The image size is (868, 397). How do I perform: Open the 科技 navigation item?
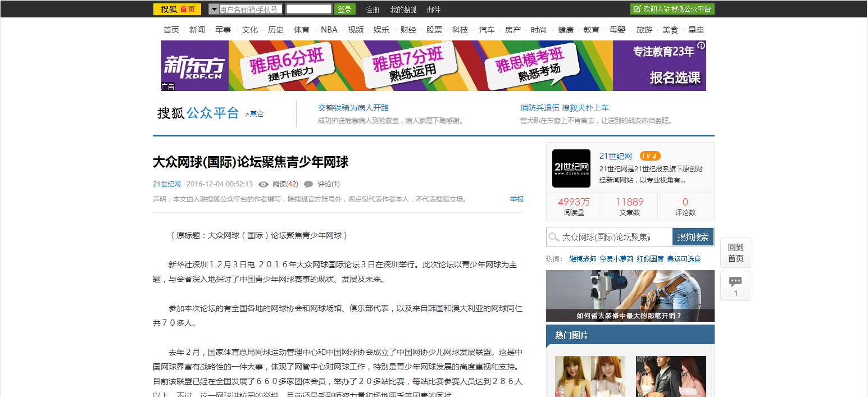coord(460,30)
